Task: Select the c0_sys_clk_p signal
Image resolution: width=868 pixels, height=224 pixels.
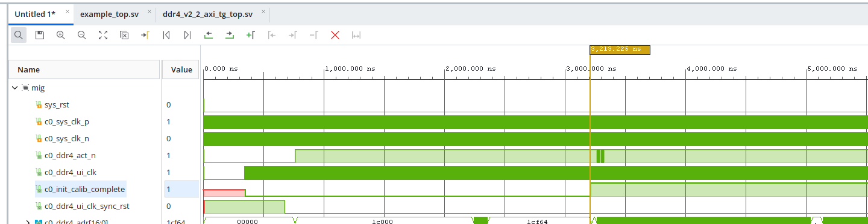Action: (67, 121)
